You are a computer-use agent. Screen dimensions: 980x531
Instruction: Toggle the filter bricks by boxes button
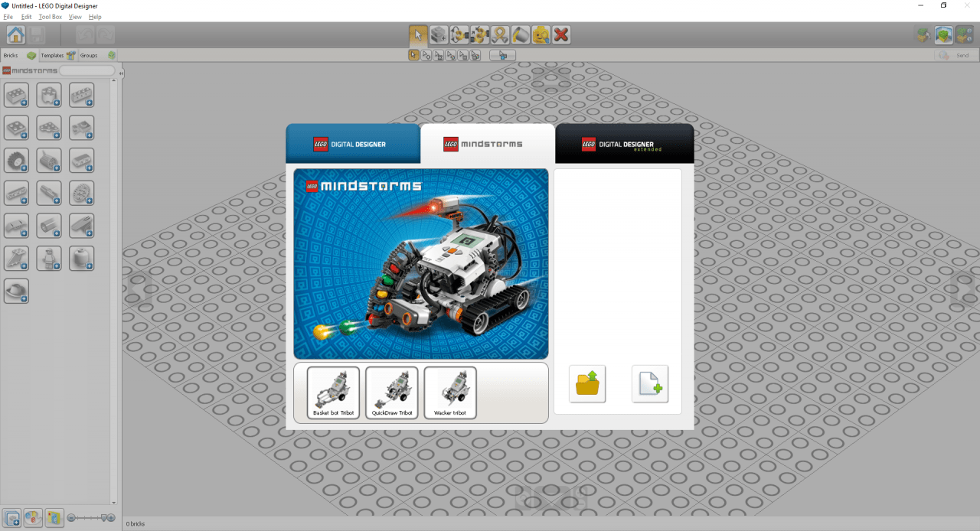tap(54, 518)
